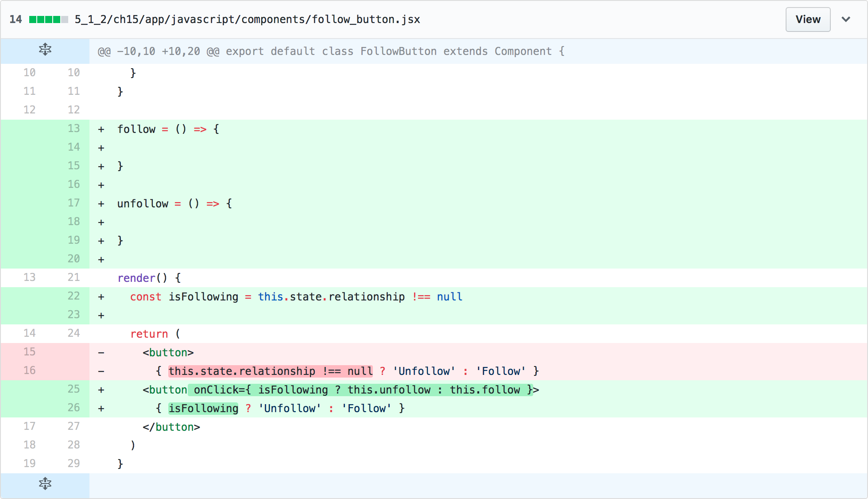Click the const isFollowing code line
The image size is (868, 499).
[296, 297]
